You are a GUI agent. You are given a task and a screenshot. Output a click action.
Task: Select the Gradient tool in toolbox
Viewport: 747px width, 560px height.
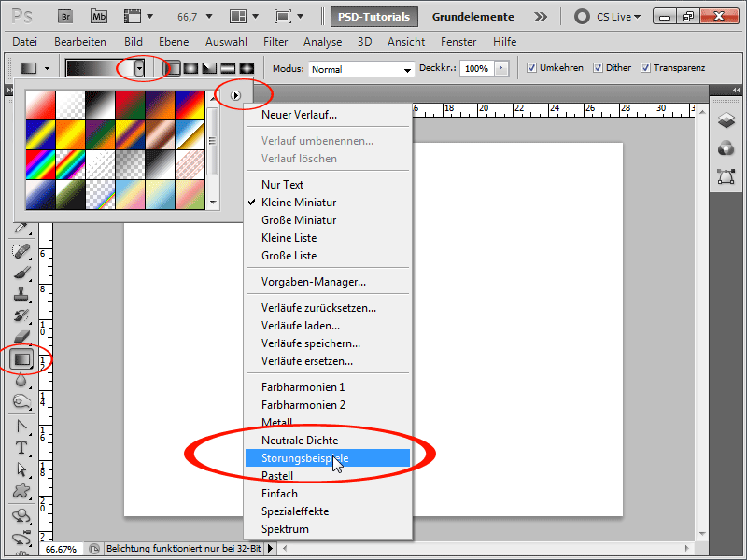pos(21,359)
